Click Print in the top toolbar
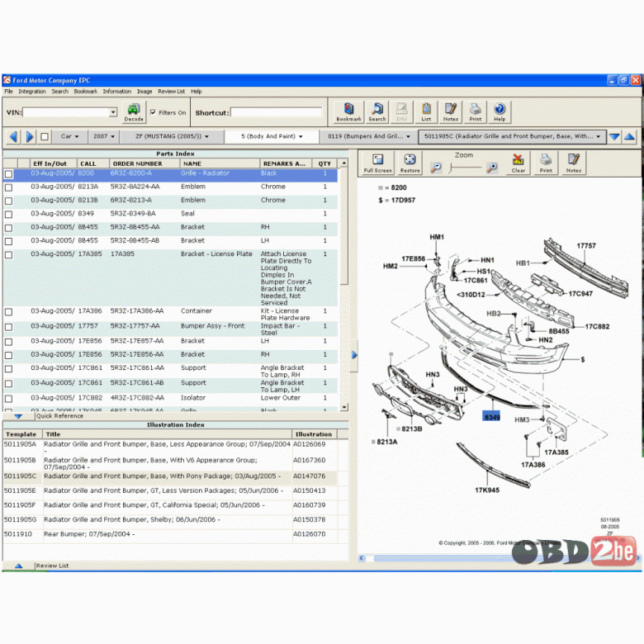This screenshot has width=644, height=644. 476,112
